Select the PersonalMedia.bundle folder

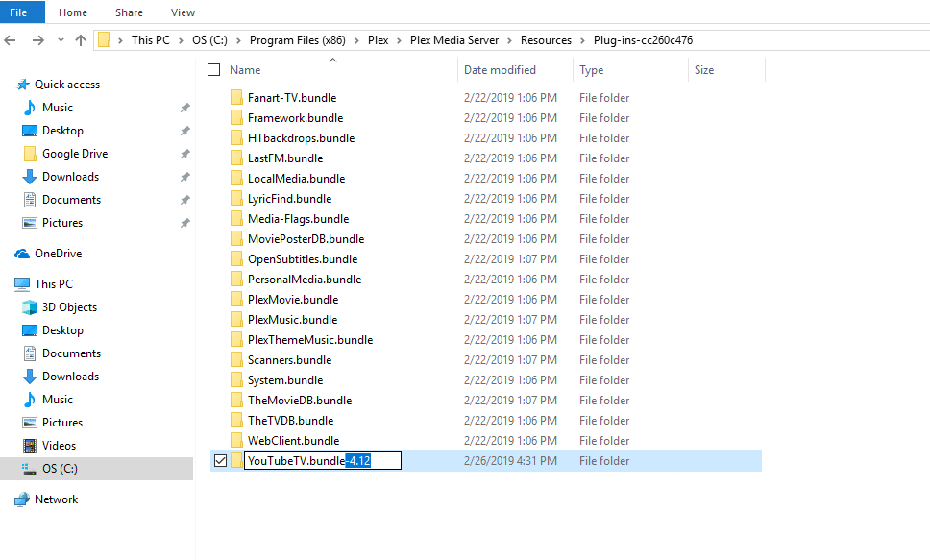click(305, 280)
